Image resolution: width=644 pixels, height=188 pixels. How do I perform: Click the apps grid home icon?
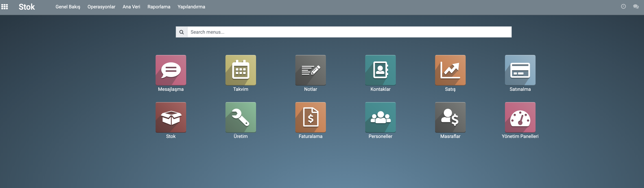tap(5, 7)
